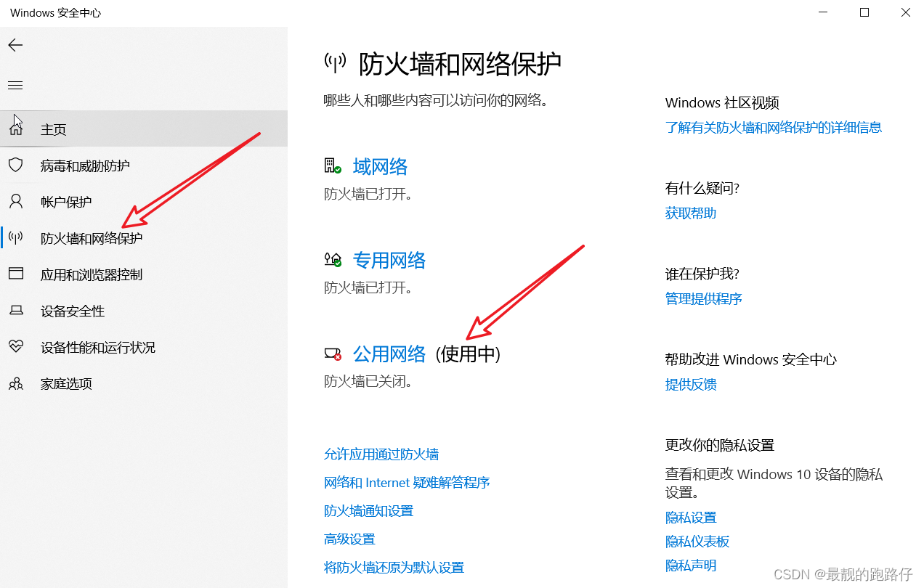Click the heart icon for 设备性能和运行状况
924x588 pixels.
click(15, 346)
